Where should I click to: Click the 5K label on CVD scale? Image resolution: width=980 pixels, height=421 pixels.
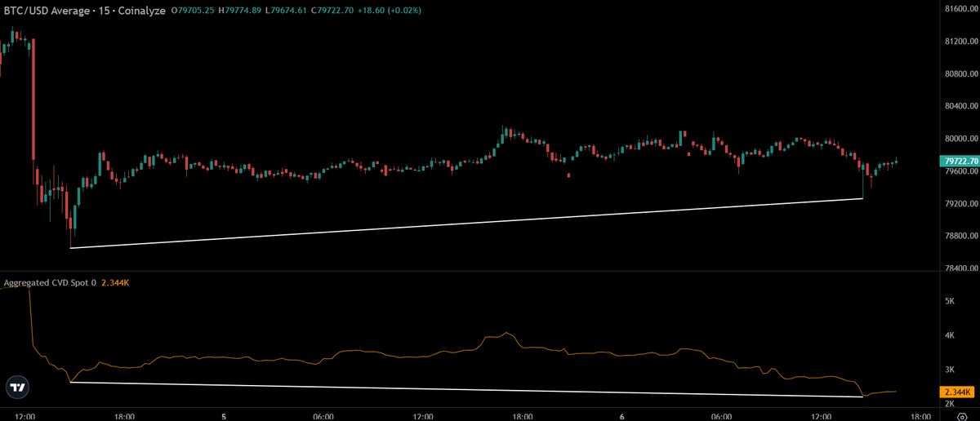coord(950,301)
